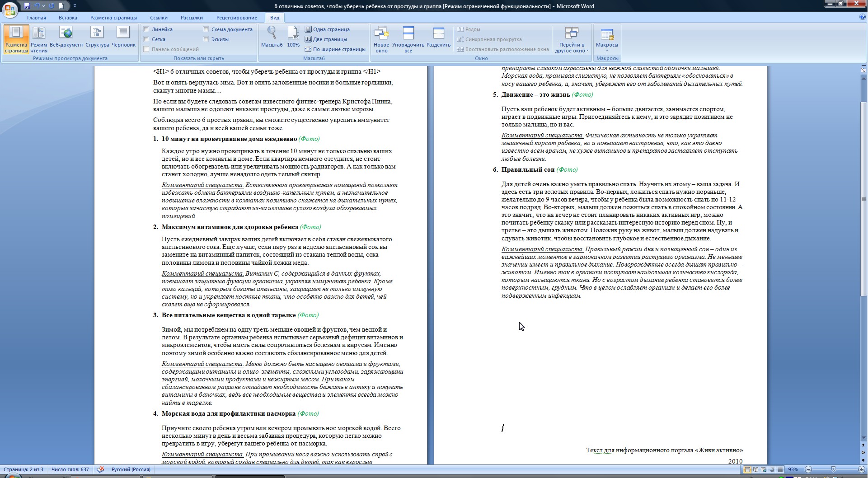
Task: Click the zoom slider in status bar
Action: pyautogui.click(x=833, y=469)
